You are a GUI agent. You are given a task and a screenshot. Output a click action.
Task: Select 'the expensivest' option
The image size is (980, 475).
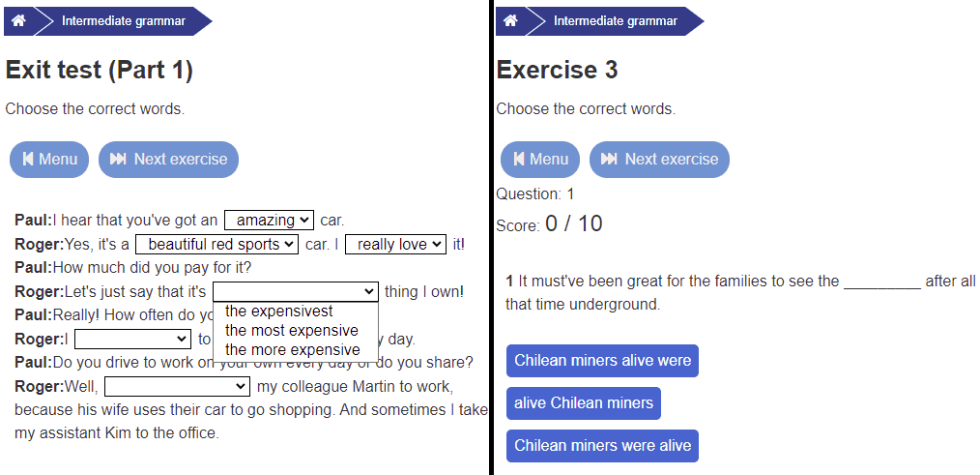[278, 312]
